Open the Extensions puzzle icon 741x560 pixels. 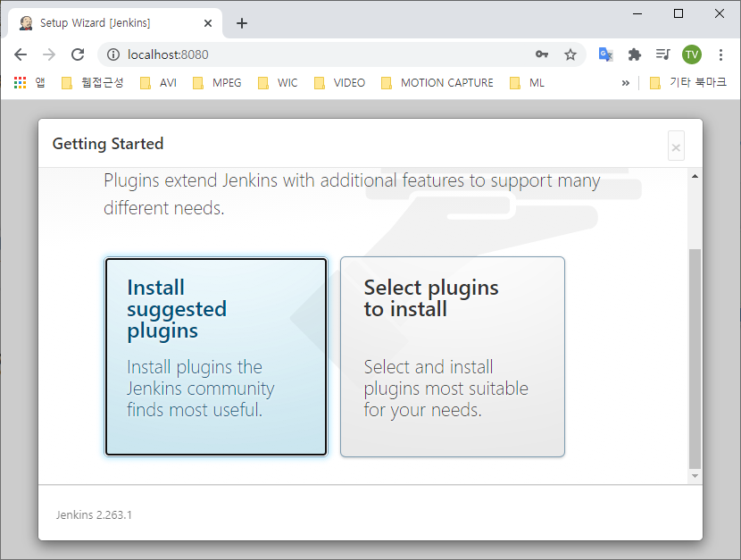point(635,54)
